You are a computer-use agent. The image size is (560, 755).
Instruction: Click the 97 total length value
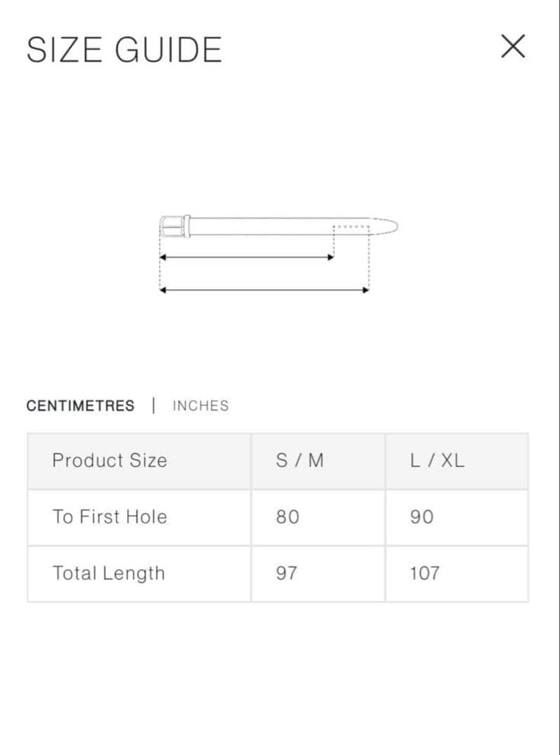click(287, 573)
